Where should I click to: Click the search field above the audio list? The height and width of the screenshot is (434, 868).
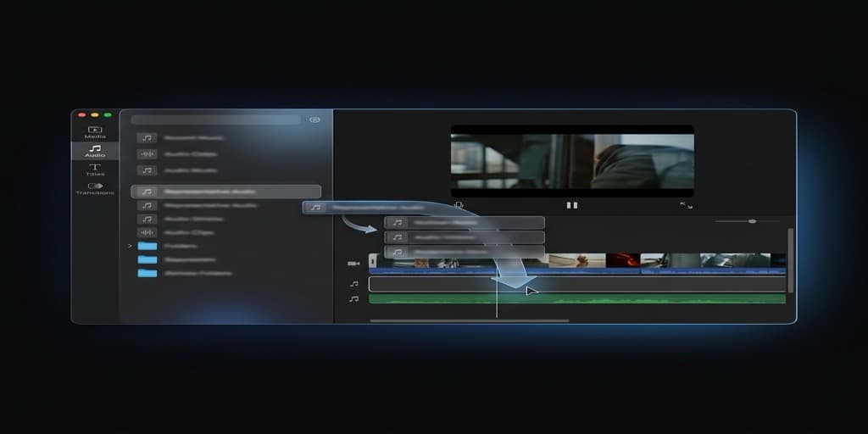pyautogui.click(x=216, y=120)
